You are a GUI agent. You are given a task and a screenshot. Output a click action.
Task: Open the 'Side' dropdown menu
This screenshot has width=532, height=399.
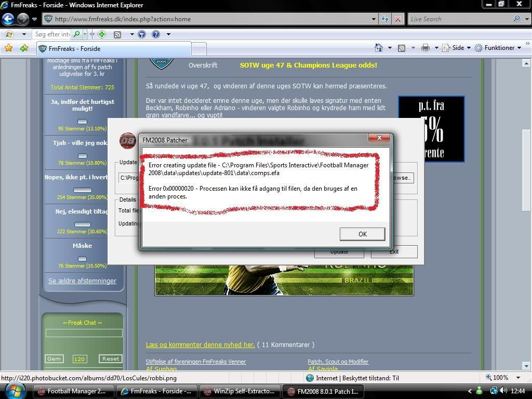coord(458,48)
